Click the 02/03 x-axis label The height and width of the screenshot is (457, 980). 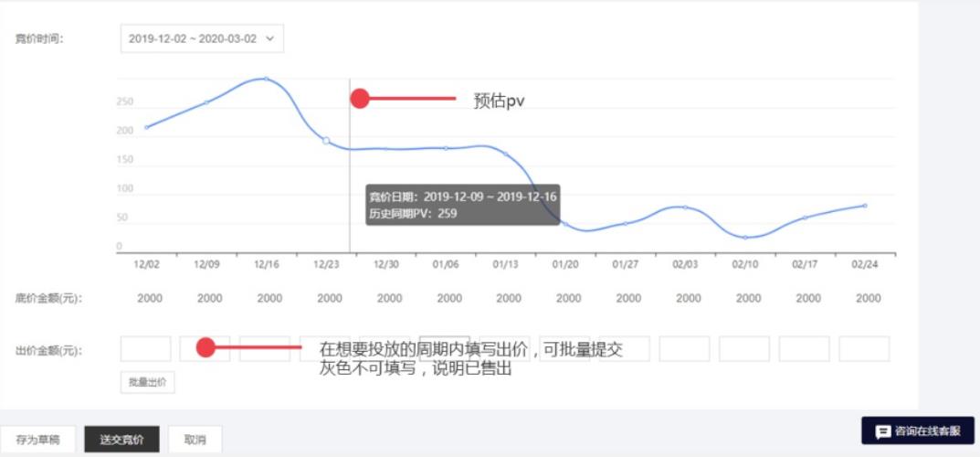pyautogui.click(x=685, y=265)
